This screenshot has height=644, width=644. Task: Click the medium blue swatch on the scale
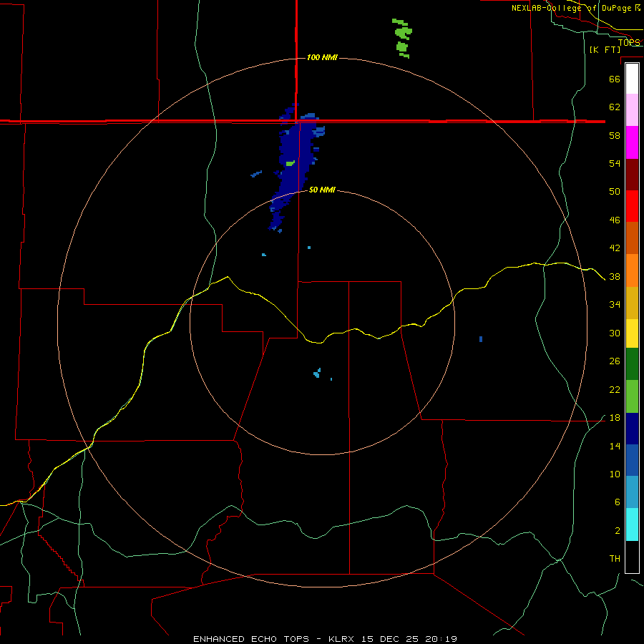click(632, 460)
